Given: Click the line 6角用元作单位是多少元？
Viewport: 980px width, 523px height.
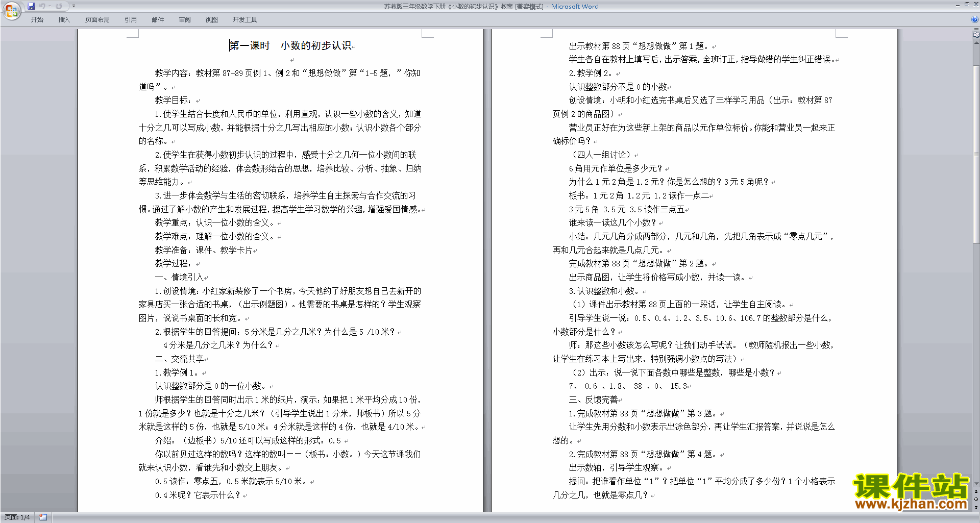Looking at the screenshot, I should [616, 168].
